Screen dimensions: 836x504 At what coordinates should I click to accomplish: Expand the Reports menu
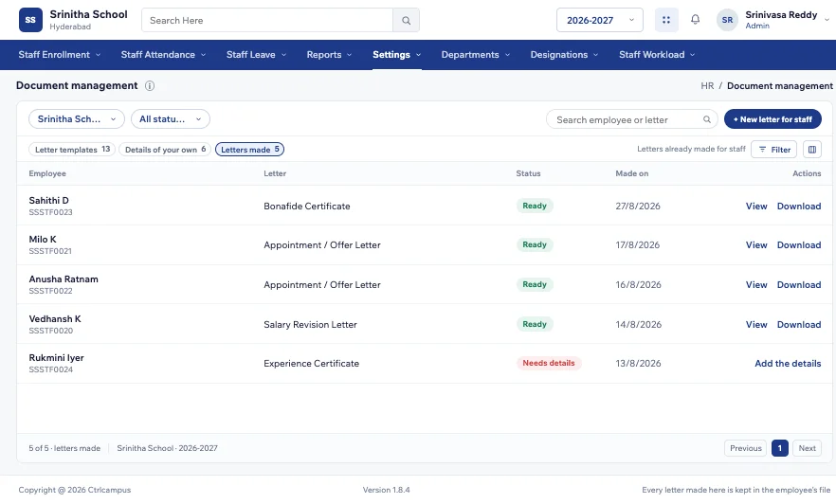pyautogui.click(x=330, y=54)
